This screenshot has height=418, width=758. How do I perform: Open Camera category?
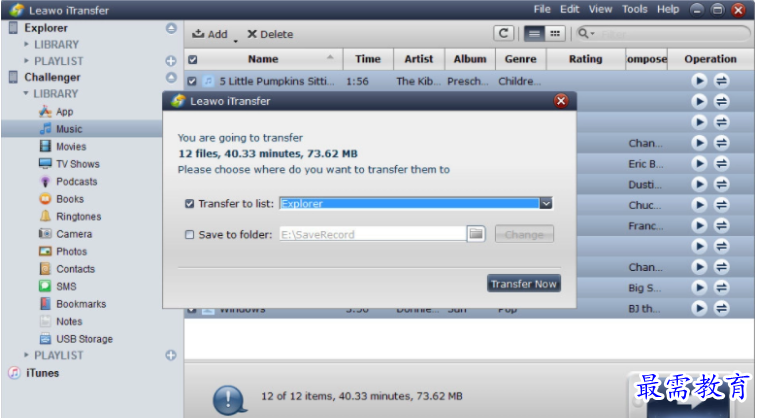65,234
